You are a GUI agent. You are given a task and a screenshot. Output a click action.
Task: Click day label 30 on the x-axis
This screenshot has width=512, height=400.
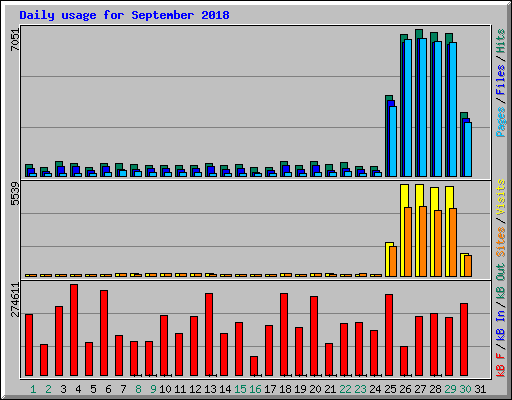pos(465,389)
